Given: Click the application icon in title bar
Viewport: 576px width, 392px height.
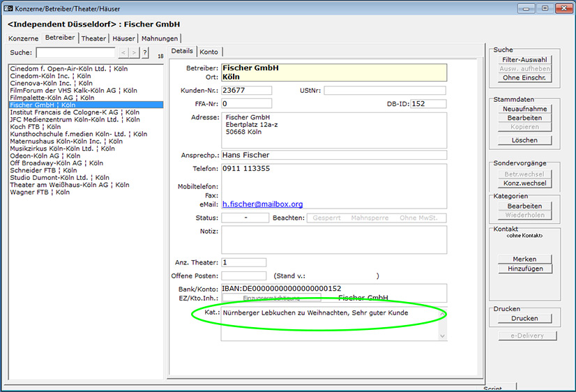Looking at the screenshot, I should pos(8,8).
